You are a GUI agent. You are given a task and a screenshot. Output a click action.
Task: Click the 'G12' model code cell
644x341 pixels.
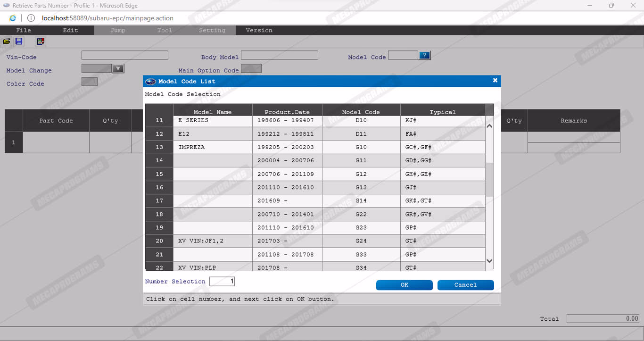[361, 174]
